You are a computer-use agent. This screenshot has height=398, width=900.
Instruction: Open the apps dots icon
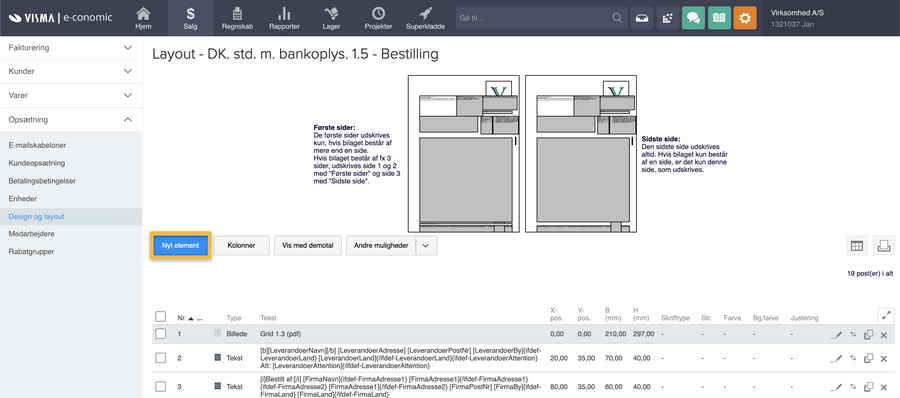coord(668,18)
